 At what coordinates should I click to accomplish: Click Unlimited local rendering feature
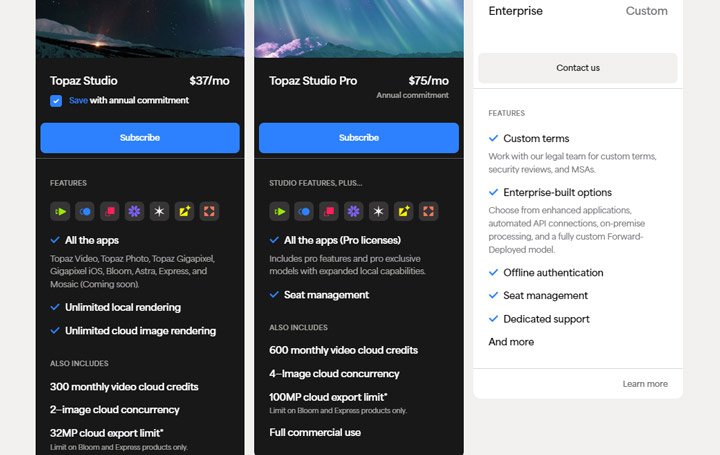[x=123, y=307]
